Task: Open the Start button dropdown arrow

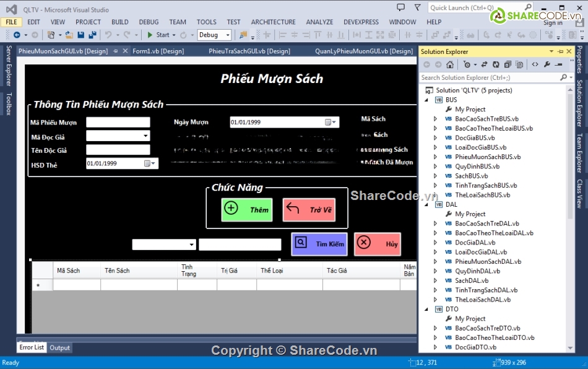Action: point(174,35)
